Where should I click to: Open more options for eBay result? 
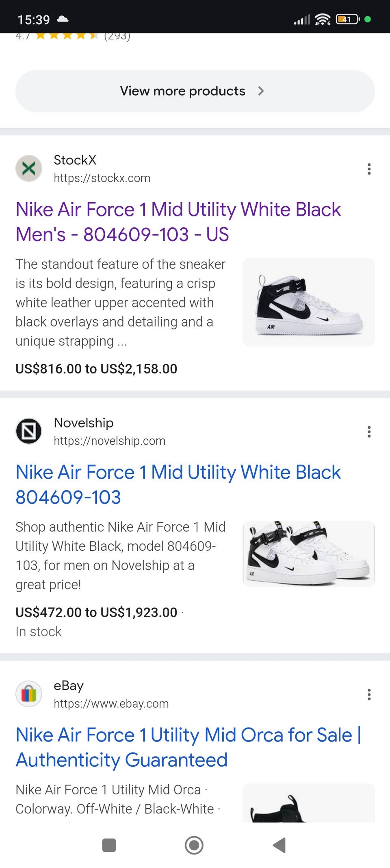pos(369,694)
